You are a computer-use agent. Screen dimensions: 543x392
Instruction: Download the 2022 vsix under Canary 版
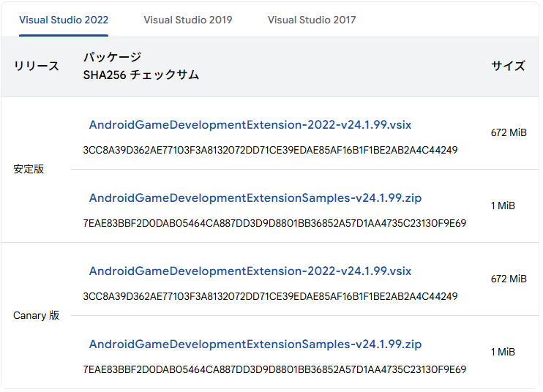(x=250, y=271)
